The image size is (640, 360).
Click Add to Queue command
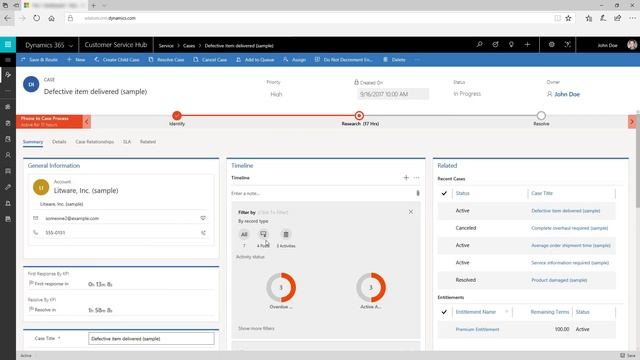tap(255, 60)
